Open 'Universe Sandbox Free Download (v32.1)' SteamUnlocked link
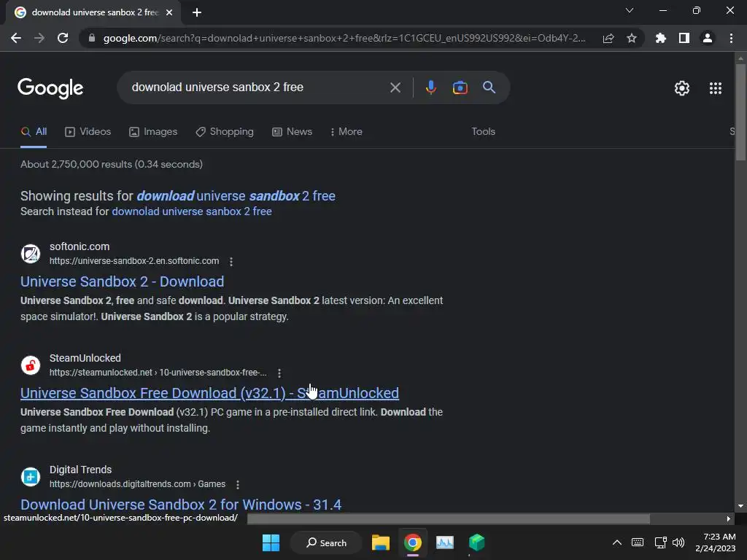This screenshot has width=747, height=560. click(x=209, y=393)
